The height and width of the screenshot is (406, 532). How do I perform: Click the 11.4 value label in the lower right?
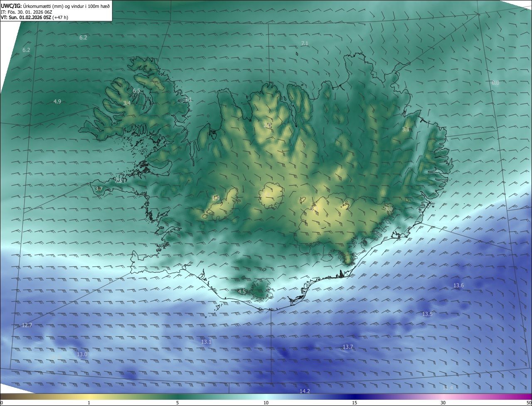pos(448,388)
